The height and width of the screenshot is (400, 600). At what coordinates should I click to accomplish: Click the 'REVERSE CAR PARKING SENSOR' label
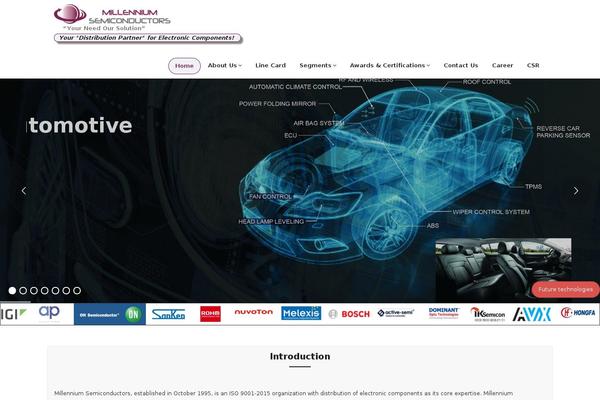[563, 132]
